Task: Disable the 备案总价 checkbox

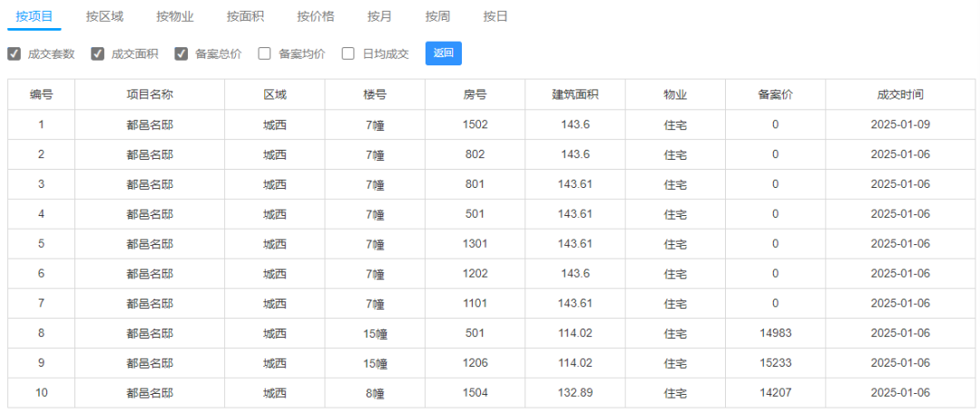Action: click(181, 54)
